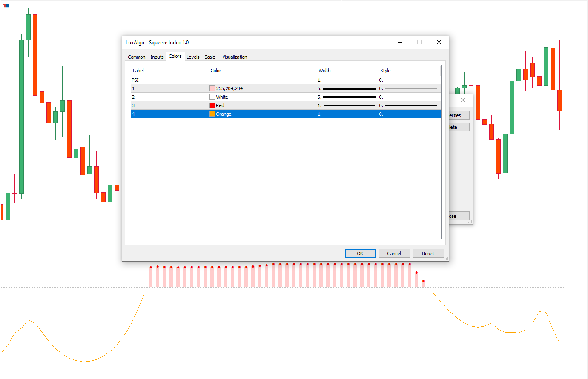Open the Style selector for the PSI row

(409, 80)
